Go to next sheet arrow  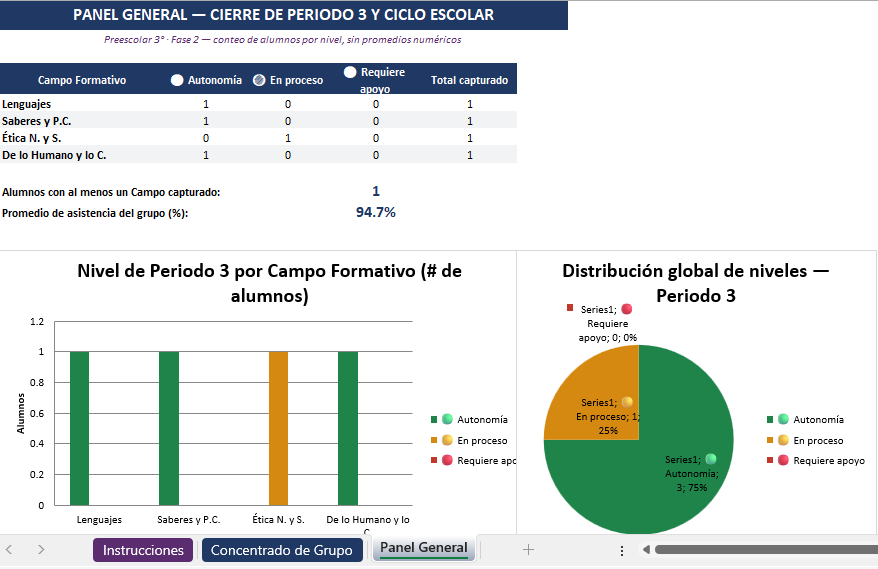click(x=41, y=550)
